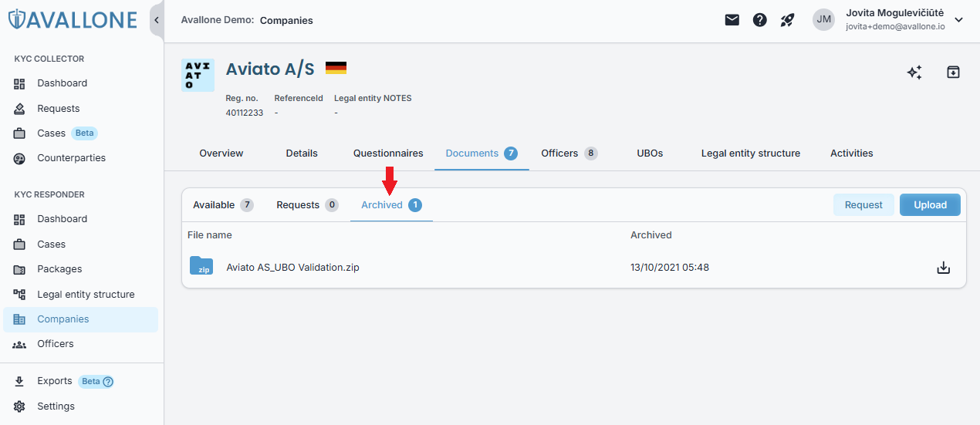Select the Archived documents sub-tab
Image resolution: width=980 pixels, height=425 pixels.
(391, 205)
